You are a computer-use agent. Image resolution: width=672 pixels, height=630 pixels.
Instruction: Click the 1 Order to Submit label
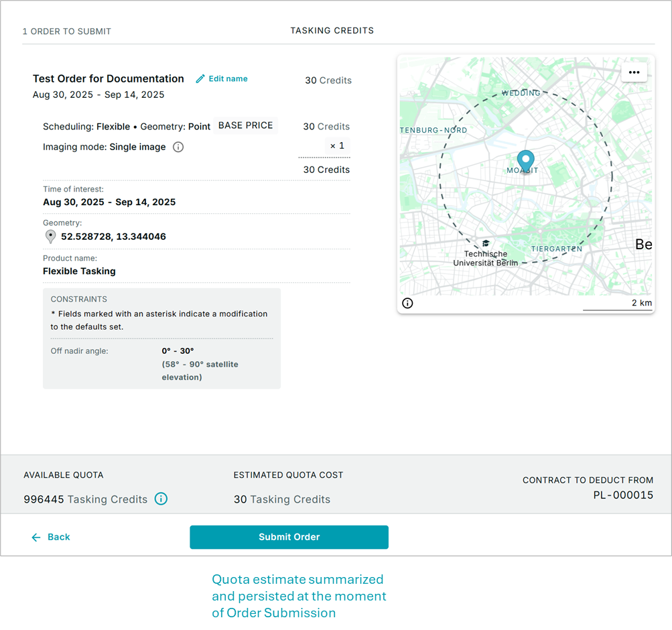(67, 31)
